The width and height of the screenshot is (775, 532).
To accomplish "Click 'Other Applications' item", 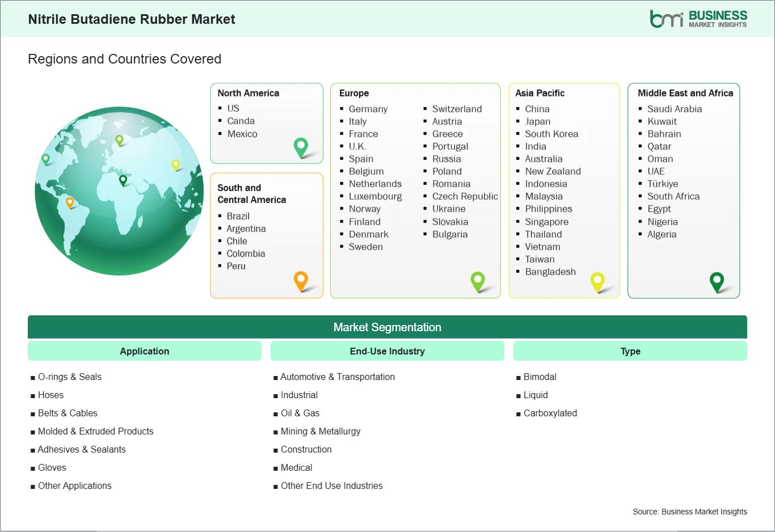I will pyautogui.click(x=75, y=485).
